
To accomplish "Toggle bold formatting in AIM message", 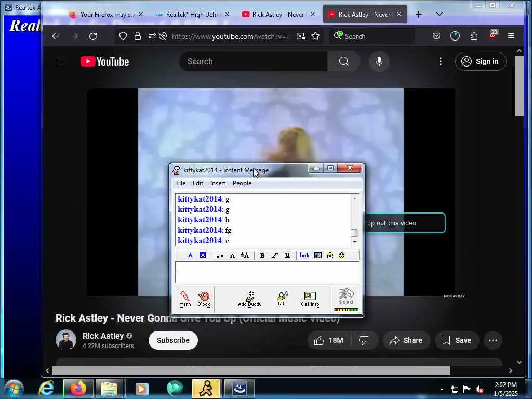I will [x=262, y=256].
